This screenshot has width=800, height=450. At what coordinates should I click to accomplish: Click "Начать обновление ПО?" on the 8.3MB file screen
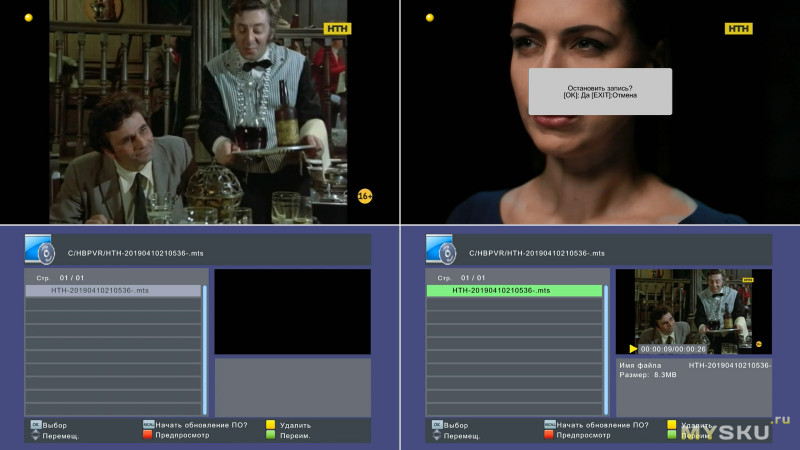coord(603,424)
